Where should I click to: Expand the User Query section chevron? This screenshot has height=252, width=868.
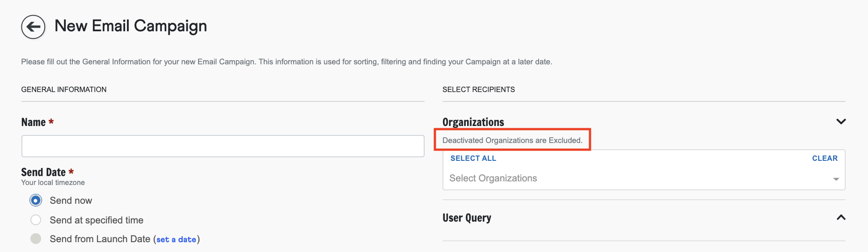(x=841, y=218)
